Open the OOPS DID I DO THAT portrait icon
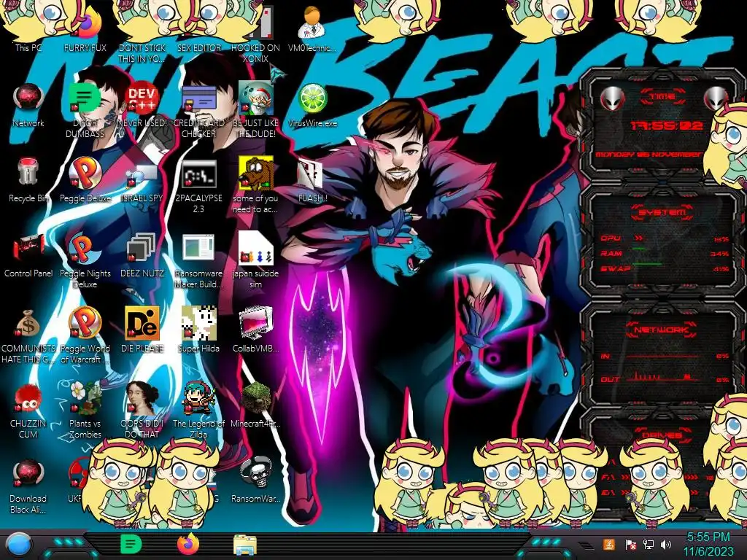Image resolution: width=747 pixels, height=560 pixels. coord(142,411)
